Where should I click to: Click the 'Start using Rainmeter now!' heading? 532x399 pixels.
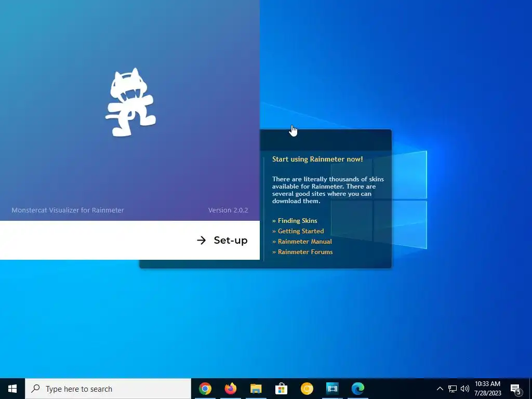click(317, 159)
